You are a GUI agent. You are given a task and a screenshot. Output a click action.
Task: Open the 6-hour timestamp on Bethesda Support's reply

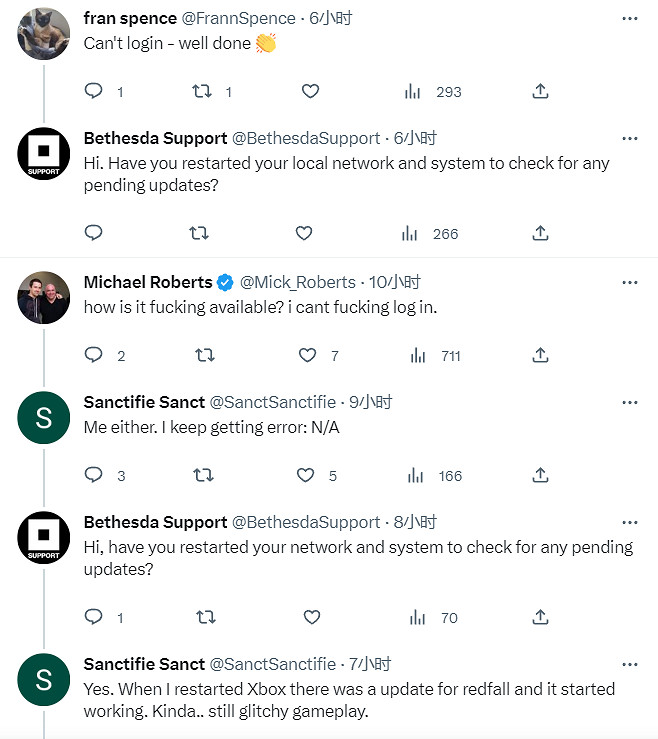point(415,138)
